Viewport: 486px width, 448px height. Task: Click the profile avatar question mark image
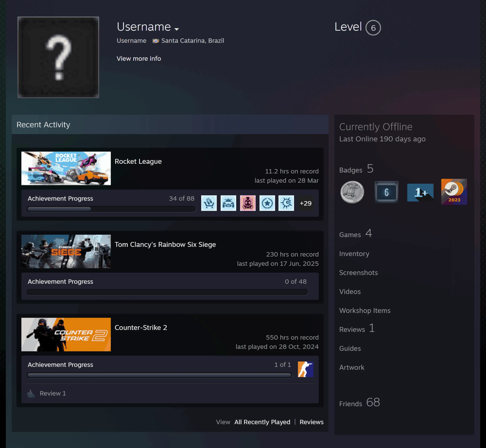(58, 57)
